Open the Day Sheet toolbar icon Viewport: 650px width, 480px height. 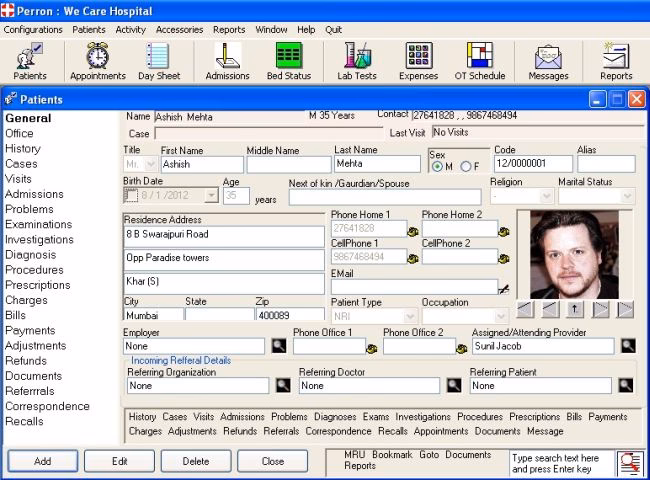point(158,57)
